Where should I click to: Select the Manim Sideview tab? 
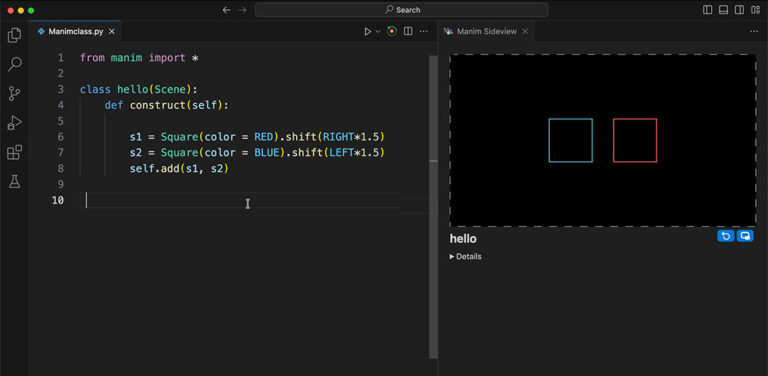tap(486, 31)
